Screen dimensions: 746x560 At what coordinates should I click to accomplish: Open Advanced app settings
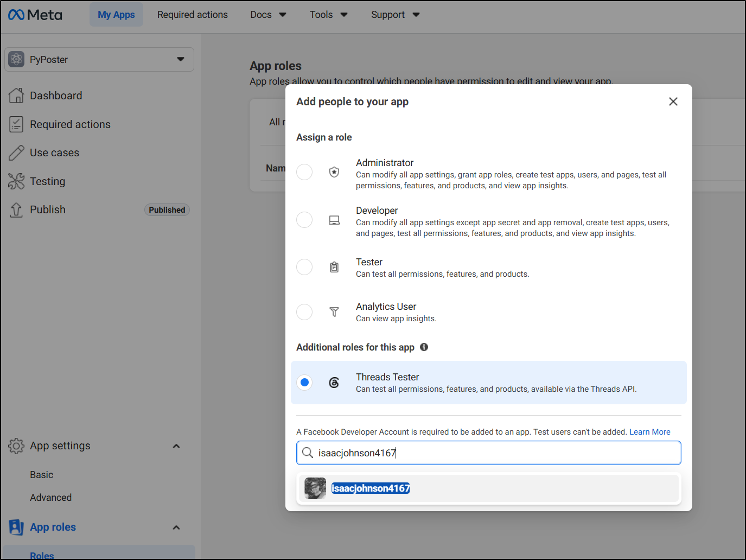tap(51, 498)
